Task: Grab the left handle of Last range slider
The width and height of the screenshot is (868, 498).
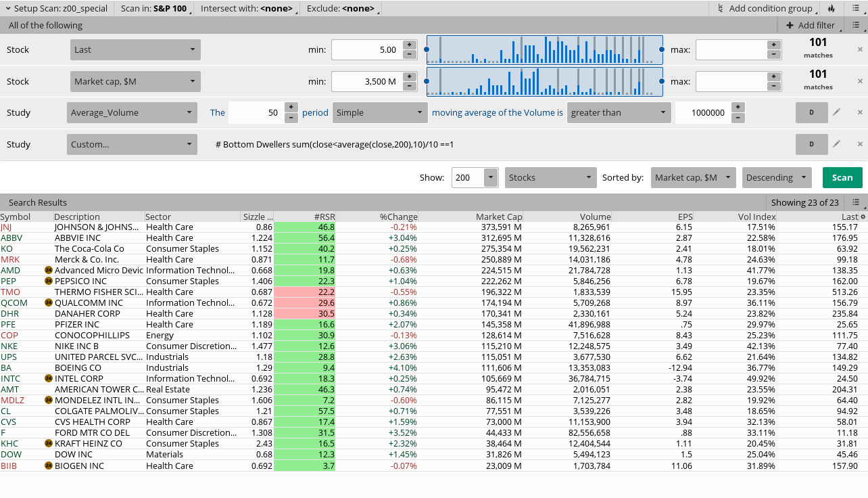Action: tap(426, 49)
